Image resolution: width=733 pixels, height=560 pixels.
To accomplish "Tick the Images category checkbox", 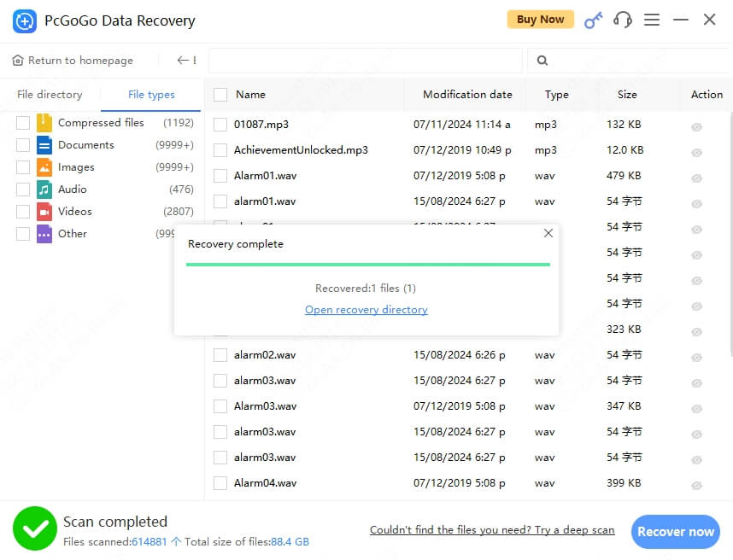I will click(x=23, y=167).
